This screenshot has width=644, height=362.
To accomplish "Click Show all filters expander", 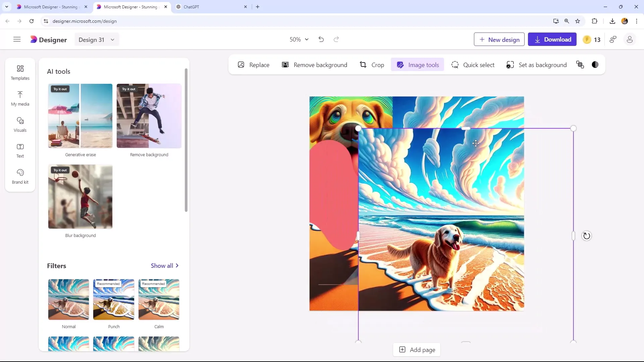I will (x=165, y=265).
